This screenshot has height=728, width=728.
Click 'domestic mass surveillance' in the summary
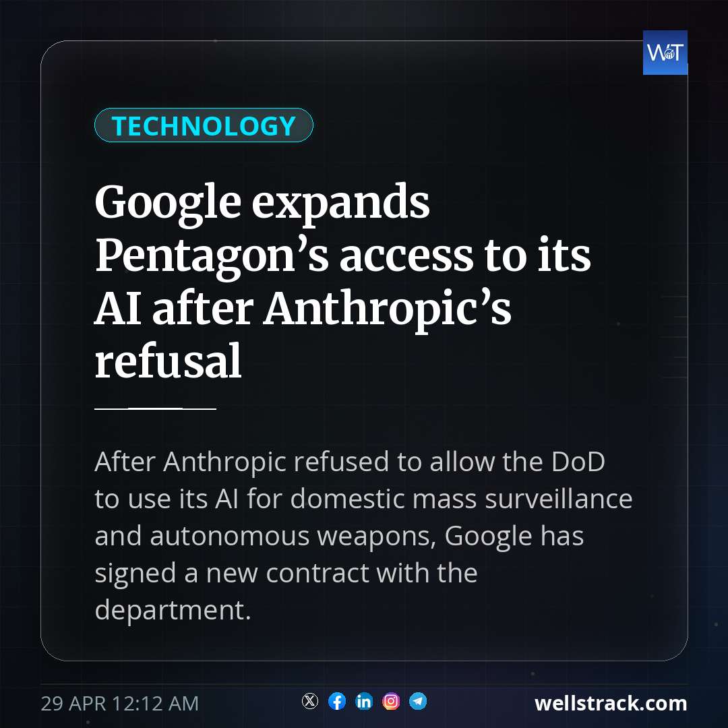[462, 499]
